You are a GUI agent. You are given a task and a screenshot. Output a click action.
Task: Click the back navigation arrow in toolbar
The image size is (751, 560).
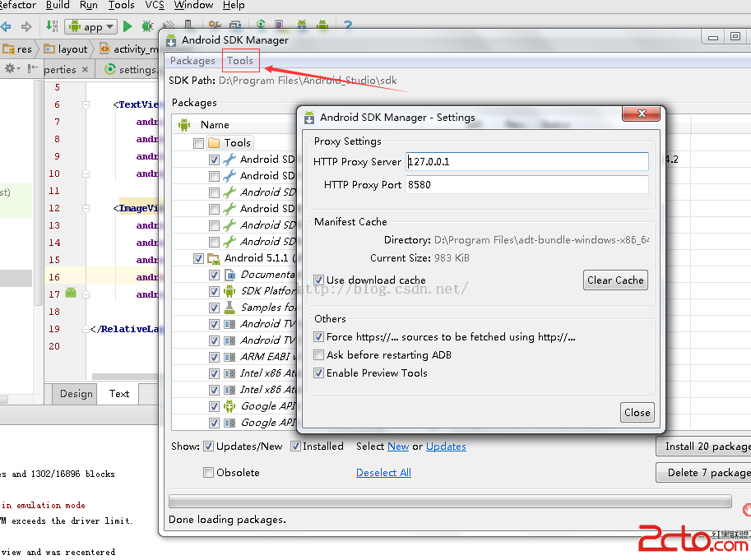pos(7,26)
